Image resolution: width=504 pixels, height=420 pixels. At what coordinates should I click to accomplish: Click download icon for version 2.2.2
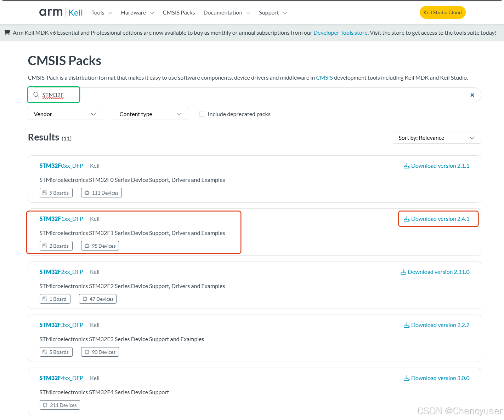click(x=407, y=325)
